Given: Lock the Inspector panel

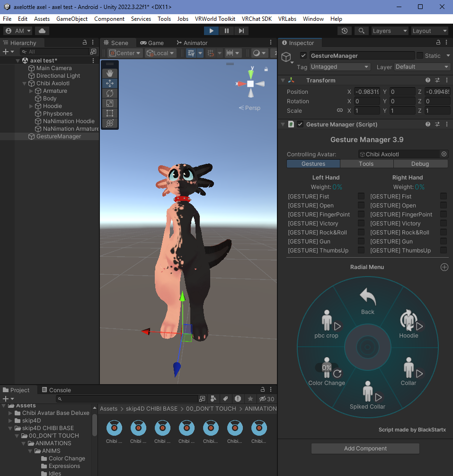Looking at the screenshot, I should [438, 43].
